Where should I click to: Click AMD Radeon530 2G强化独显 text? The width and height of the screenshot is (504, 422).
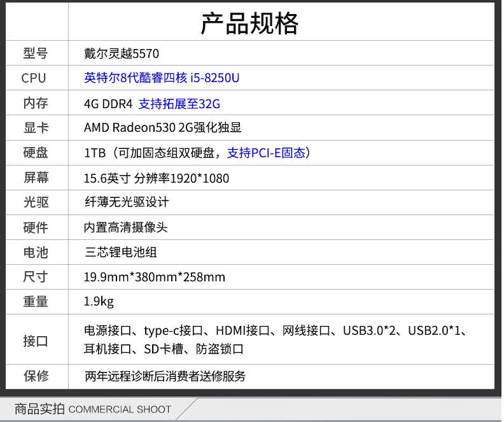point(163,127)
